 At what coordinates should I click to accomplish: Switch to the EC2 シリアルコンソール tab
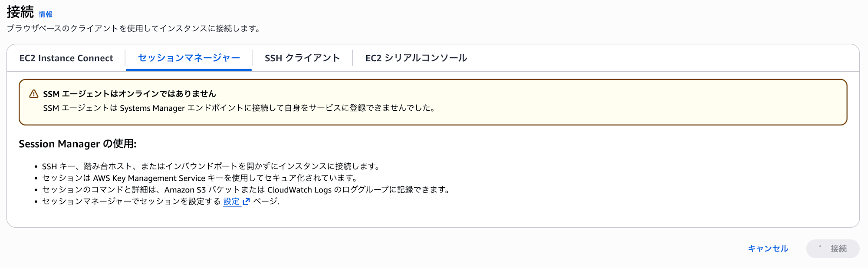(416, 57)
